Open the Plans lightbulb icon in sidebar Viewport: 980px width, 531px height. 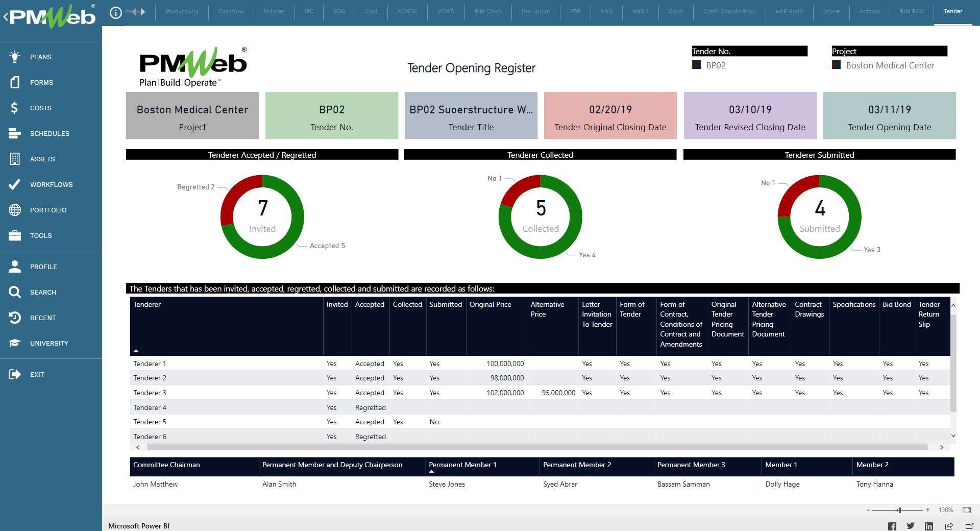pyautogui.click(x=15, y=57)
